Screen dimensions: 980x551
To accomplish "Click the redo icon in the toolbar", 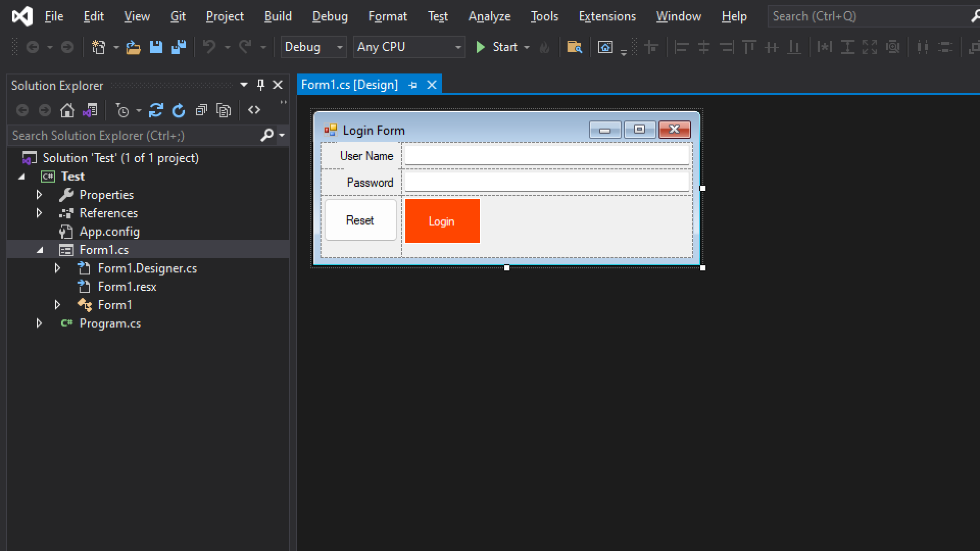I will point(246,46).
